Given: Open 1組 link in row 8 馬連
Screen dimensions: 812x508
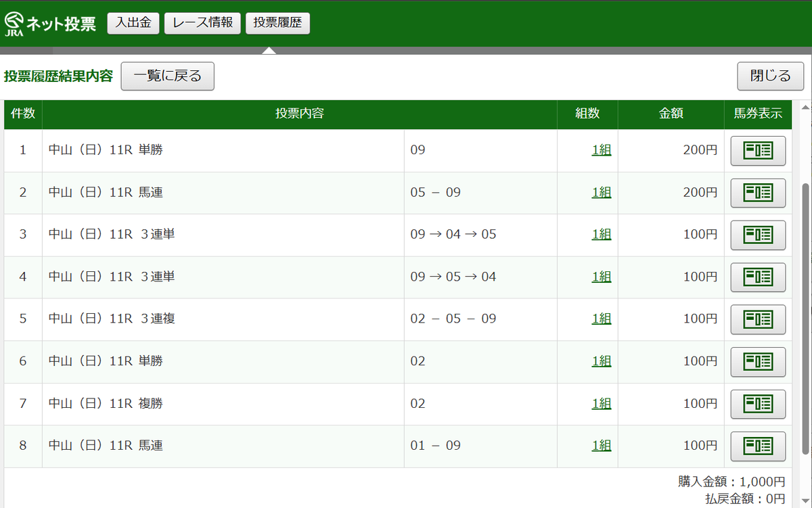Looking at the screenshot, I should (601, 446).
